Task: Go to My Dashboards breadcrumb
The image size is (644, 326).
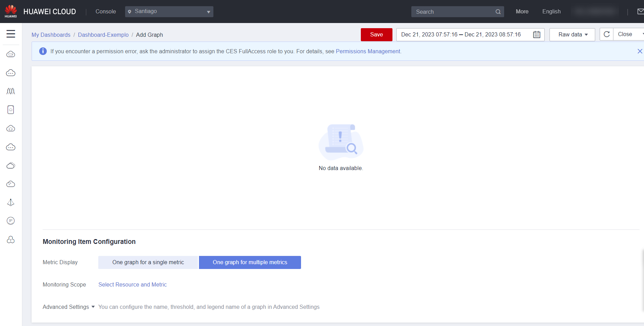Action: (51, 35)
